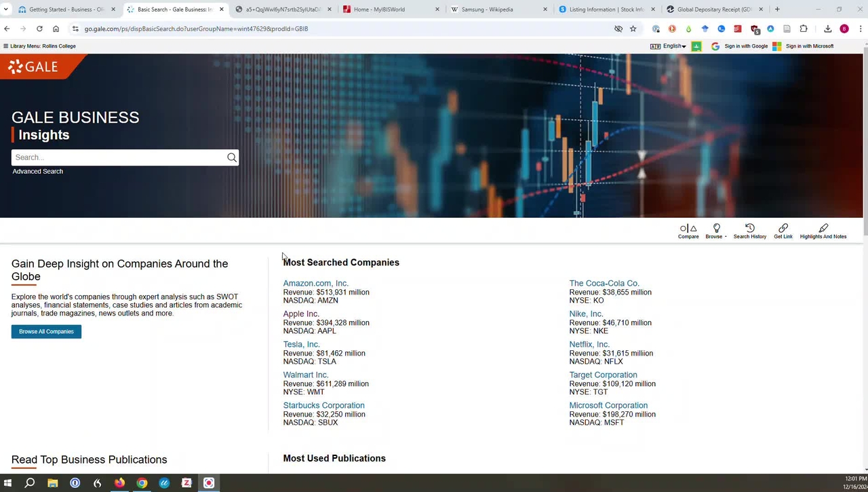This screenshot has width=868, height=492.
Task: Open Nike, Inc. company link
Action: [x=586, y=314]
